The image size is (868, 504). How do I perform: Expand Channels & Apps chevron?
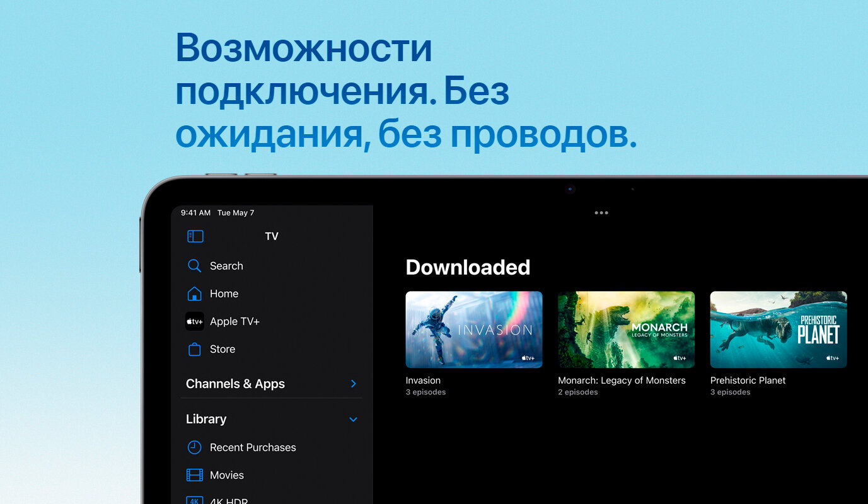coord(353,384)
